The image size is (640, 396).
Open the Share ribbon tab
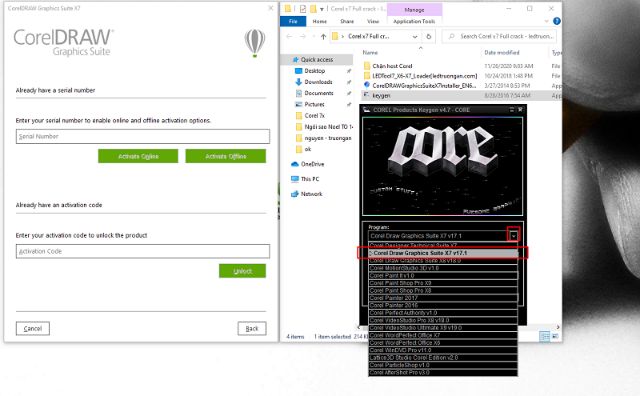point(347,21)
